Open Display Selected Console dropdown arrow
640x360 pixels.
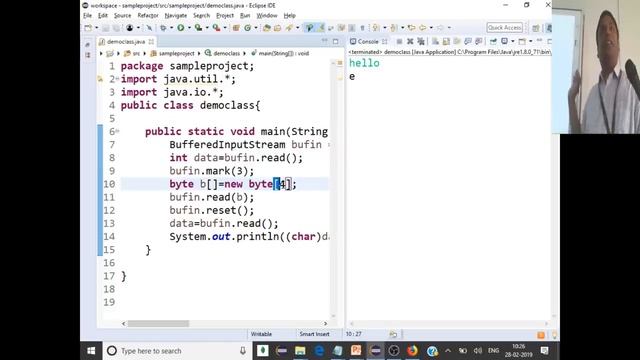pos(513,41)
